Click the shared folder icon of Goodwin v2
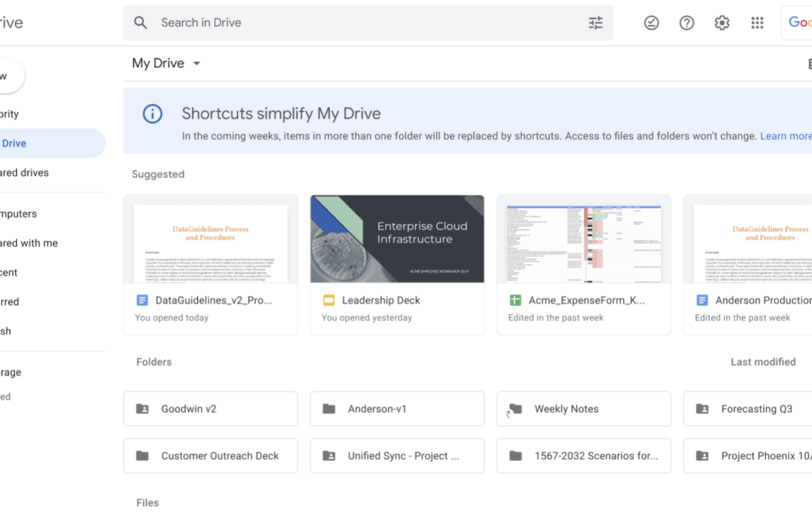Screen dimensions: 812x524 click(142, 409)
